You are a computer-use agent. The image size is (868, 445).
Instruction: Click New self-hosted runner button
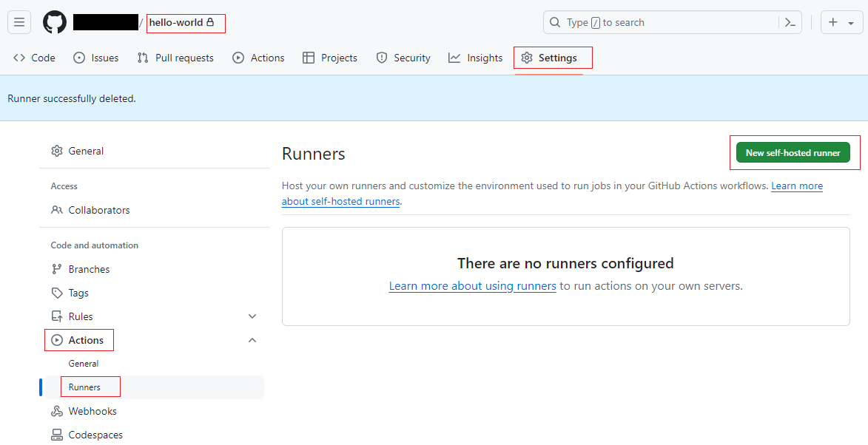[793, 152]
